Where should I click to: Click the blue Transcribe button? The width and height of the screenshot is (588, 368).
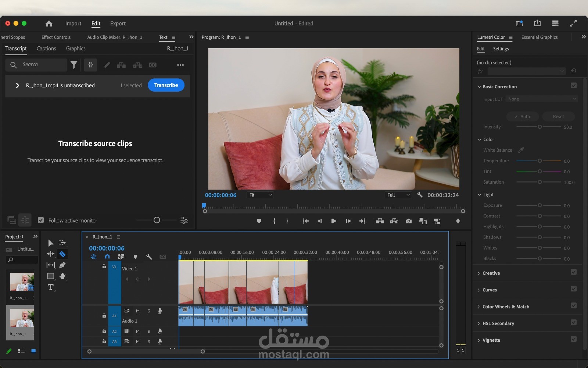click(x=166, y=85)
